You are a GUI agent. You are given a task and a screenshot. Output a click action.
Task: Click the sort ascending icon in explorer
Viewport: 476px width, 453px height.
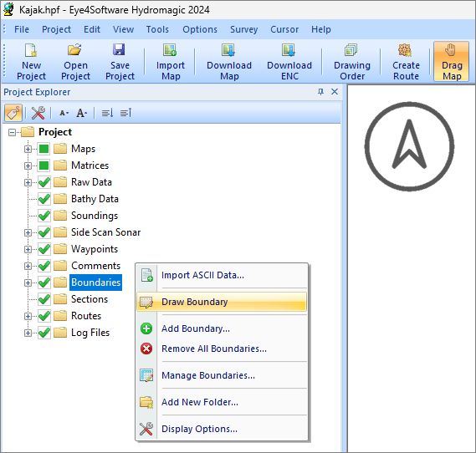(x=107, y=113)
